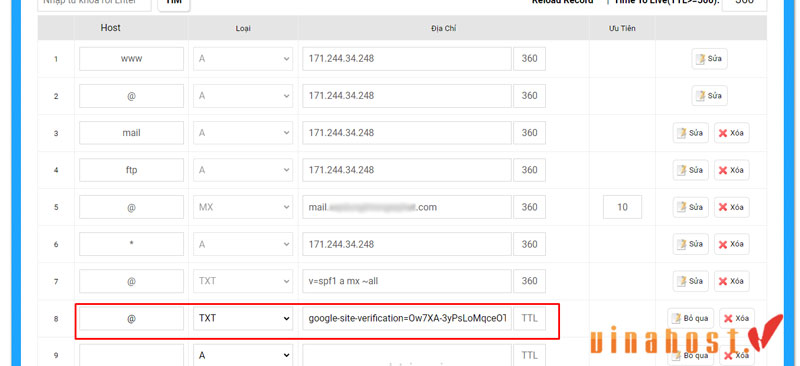The width and height of the screenshot is (800, 366).
Task: Open TXT type dropdown in row 8
Action: click(243, 318)
